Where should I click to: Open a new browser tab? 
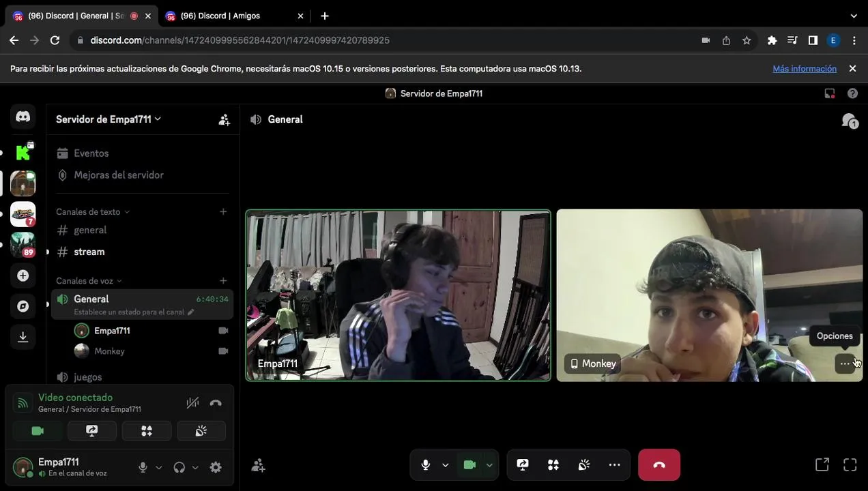(325, 16)
